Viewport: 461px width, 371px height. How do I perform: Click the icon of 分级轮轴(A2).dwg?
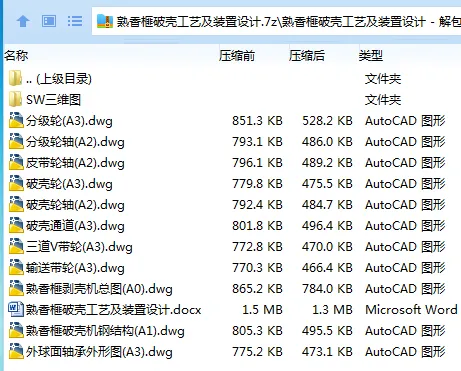[16, 141]
